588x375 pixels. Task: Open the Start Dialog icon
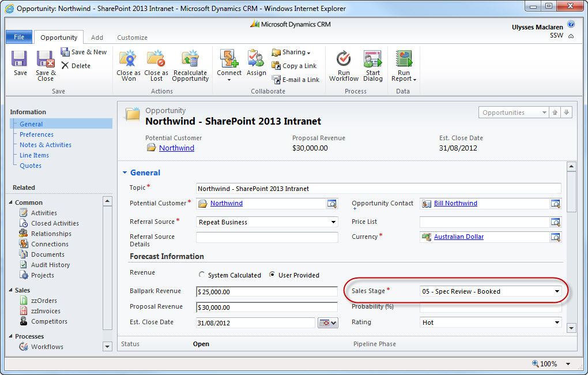[x=372, y=59]
